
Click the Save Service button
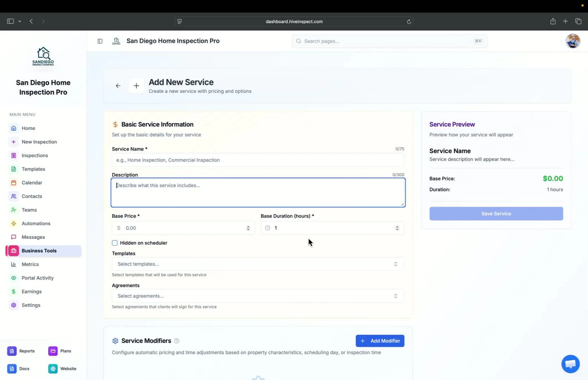(496, 214)
